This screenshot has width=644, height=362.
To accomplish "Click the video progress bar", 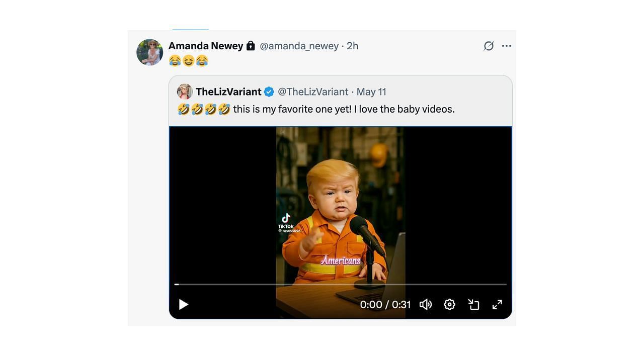I will [341, 285].
